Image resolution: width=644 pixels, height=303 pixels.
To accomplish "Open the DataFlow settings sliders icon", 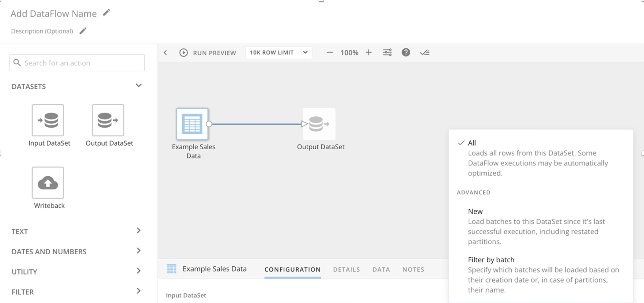I will click(387, 52).
